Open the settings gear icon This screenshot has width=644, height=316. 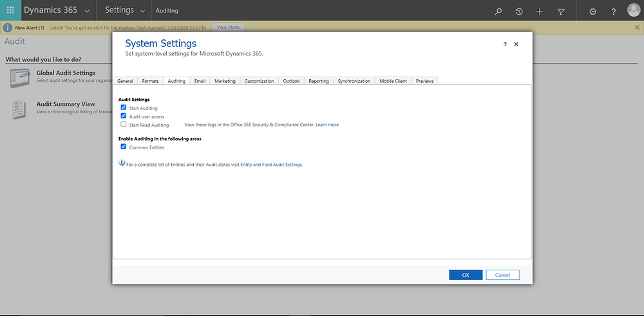(592, 12)
